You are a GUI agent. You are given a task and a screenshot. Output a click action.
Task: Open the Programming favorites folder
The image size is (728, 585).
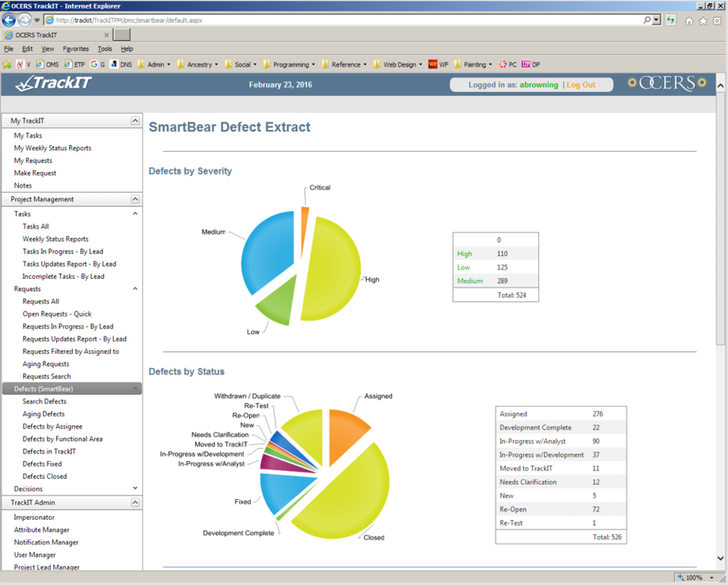coord(288,65)
